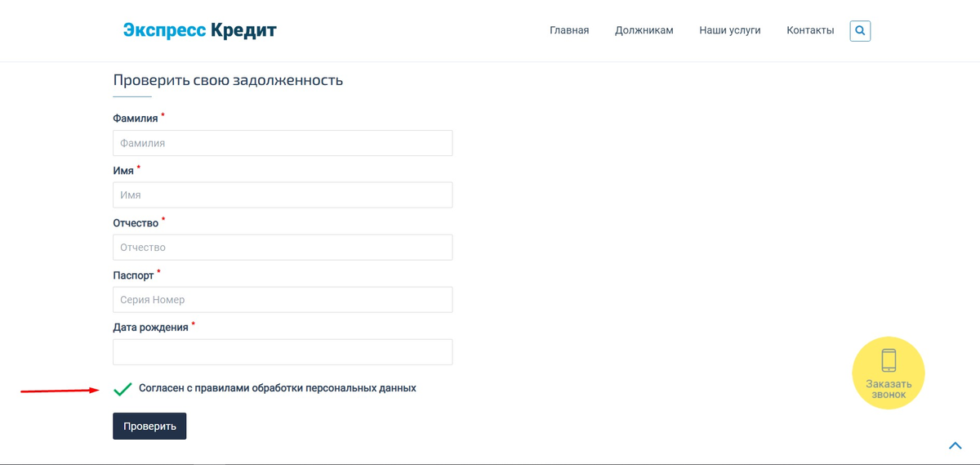
Task: Focus the Фамилия input field
Action: coord(283,143)
